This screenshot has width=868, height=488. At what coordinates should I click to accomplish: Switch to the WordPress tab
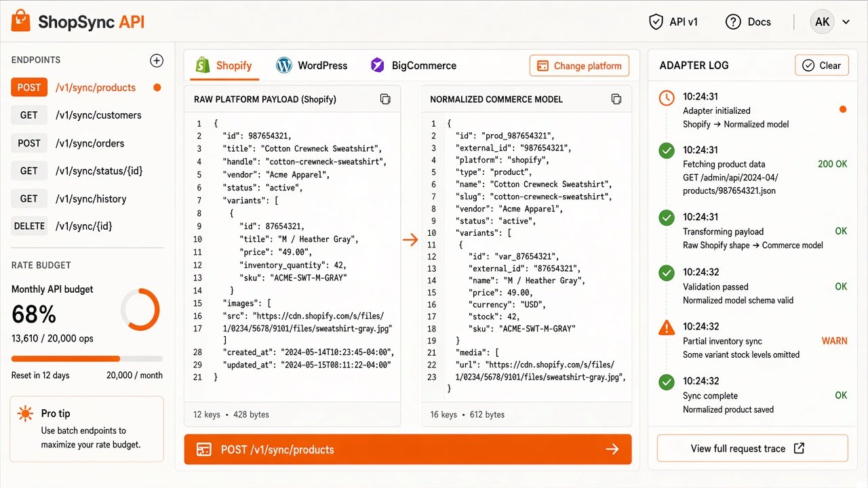[x=312, y=66]
